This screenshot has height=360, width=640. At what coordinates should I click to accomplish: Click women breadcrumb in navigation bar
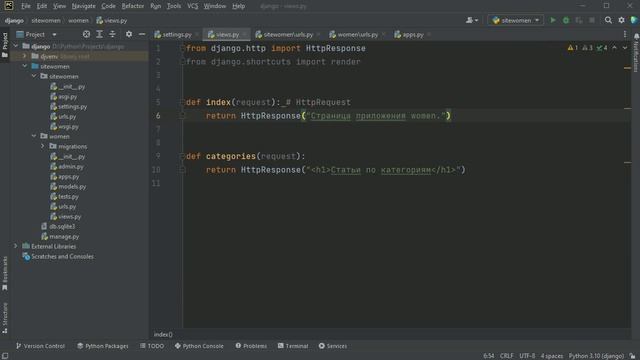coord(78,20)
